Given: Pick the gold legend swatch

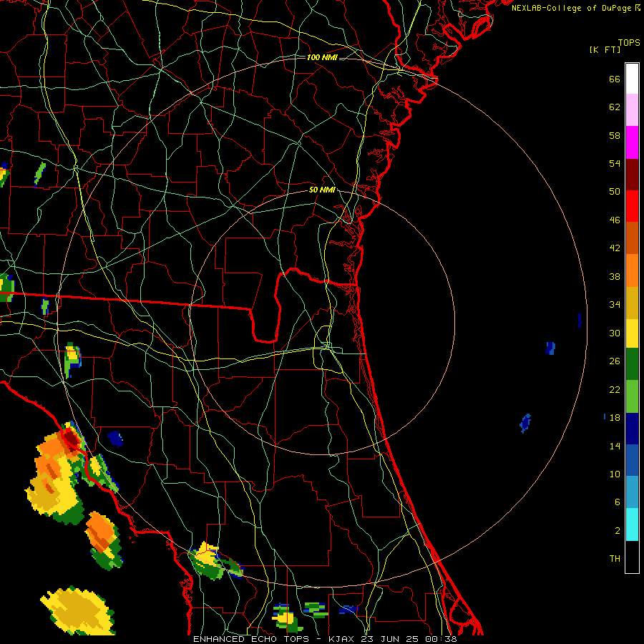Looking at the screenshot, I should pyautogui.click(x=632, y=303).
